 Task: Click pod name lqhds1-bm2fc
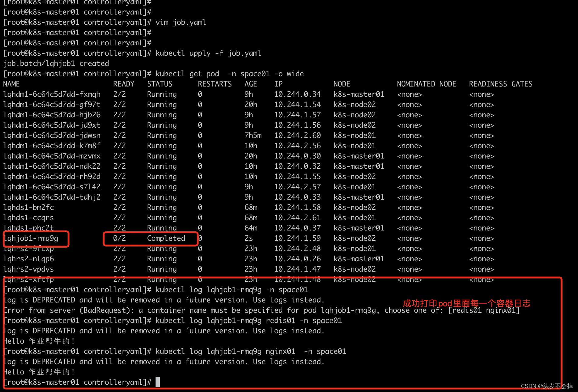pos(28,207)
